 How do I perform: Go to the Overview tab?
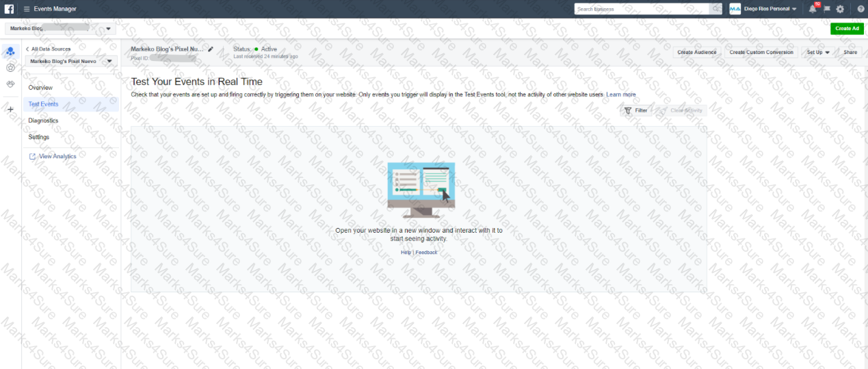40,88
